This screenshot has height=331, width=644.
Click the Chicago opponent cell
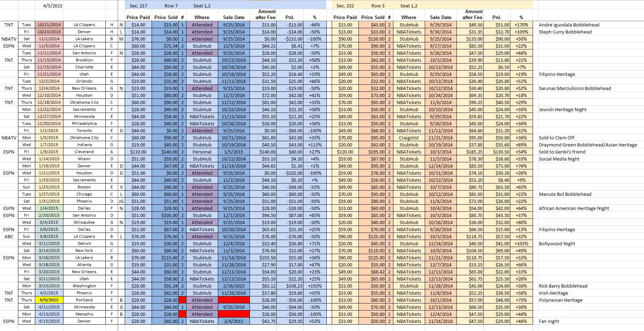(84, 194)
